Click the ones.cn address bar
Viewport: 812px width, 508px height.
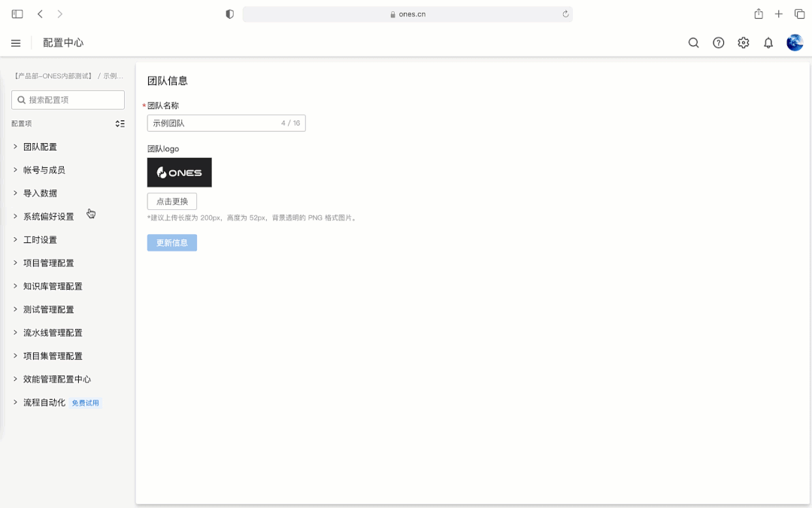click(408, 14)
